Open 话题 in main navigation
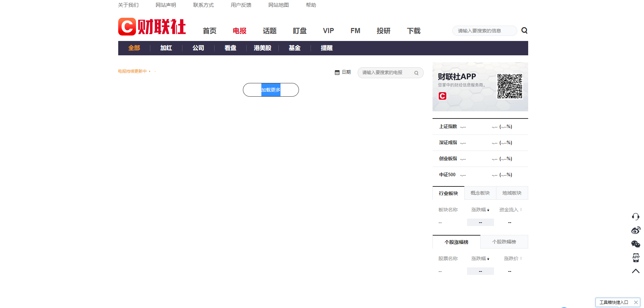Screen dimensions: 644x308 coord(270,31)
